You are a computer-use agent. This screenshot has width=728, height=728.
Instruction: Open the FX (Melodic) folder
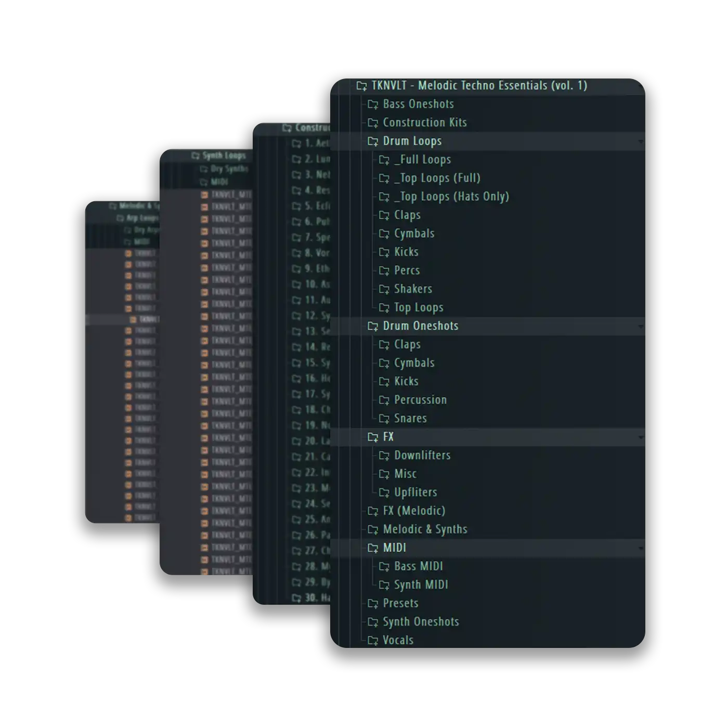414,511
